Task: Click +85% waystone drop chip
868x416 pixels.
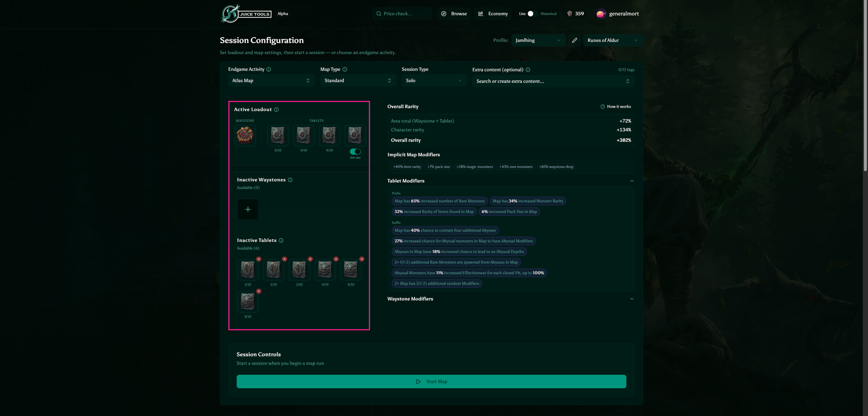Action: pos(556,167)
